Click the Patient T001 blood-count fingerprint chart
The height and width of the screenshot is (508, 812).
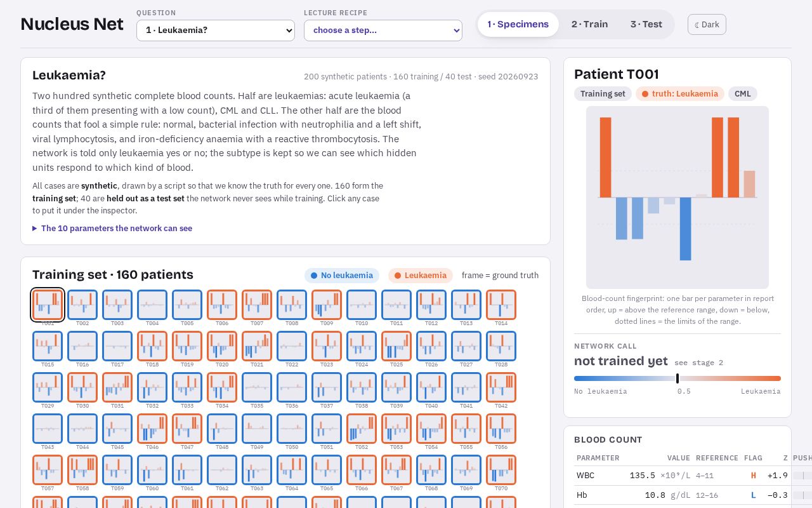[x=678, y=197]
